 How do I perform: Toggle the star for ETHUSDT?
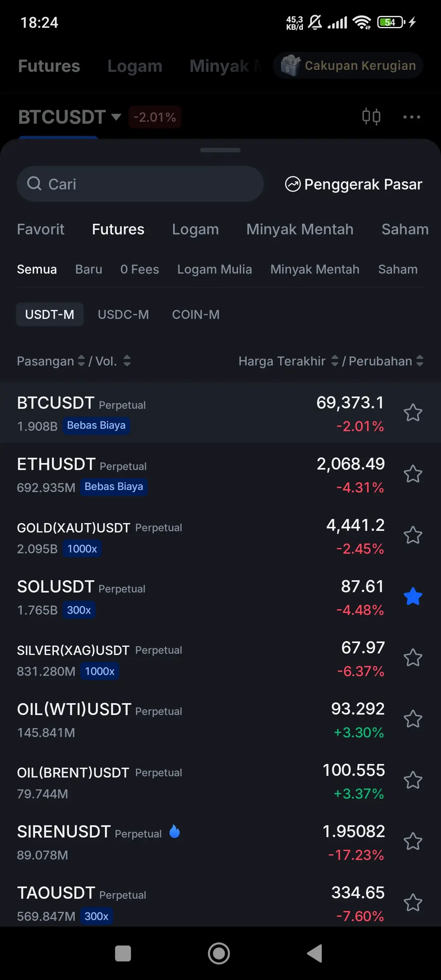pyautogui.click(x=413, y=474)
